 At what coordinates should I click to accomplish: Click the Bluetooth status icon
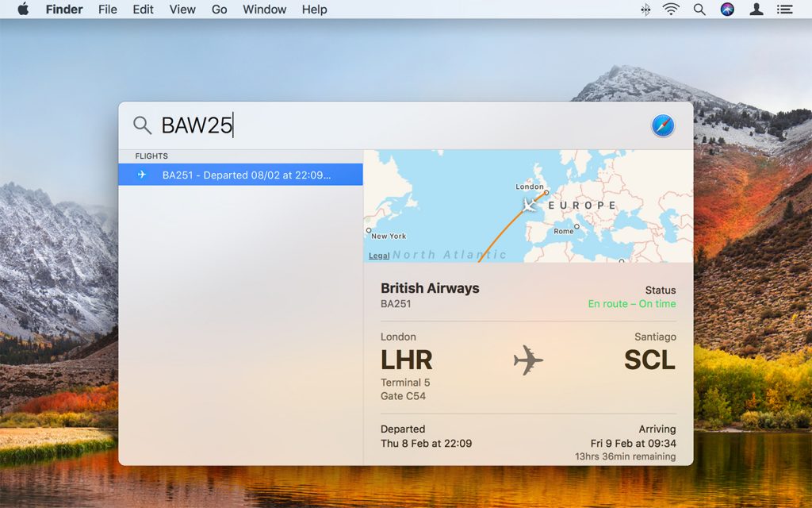[645, 10]
